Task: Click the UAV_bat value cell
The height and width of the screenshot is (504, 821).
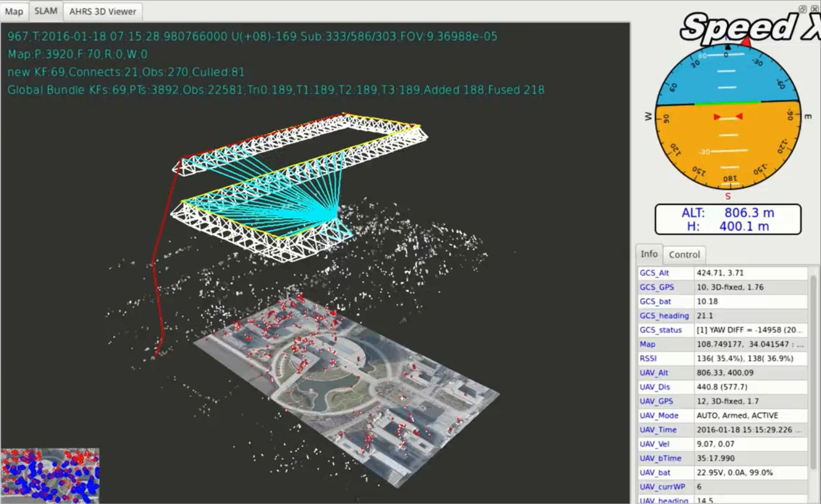Action: (750, 472)
